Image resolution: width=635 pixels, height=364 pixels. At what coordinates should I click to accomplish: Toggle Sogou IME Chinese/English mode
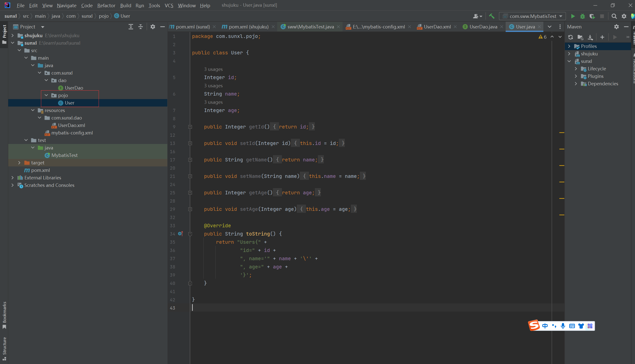click(545, 326)
